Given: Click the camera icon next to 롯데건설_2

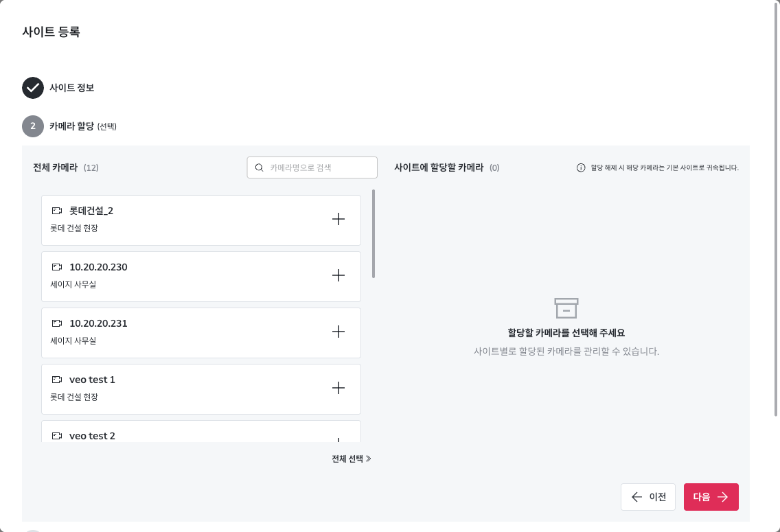Looking at the screenshot, I should (x=57, y=211).
